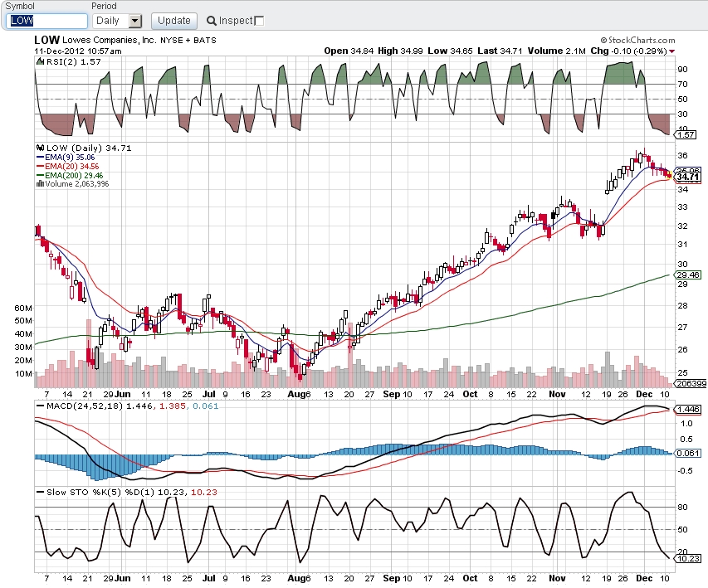Click the EMA(200) price tag 29.46
The image size is (708, 588).
[x=687, y=275]
